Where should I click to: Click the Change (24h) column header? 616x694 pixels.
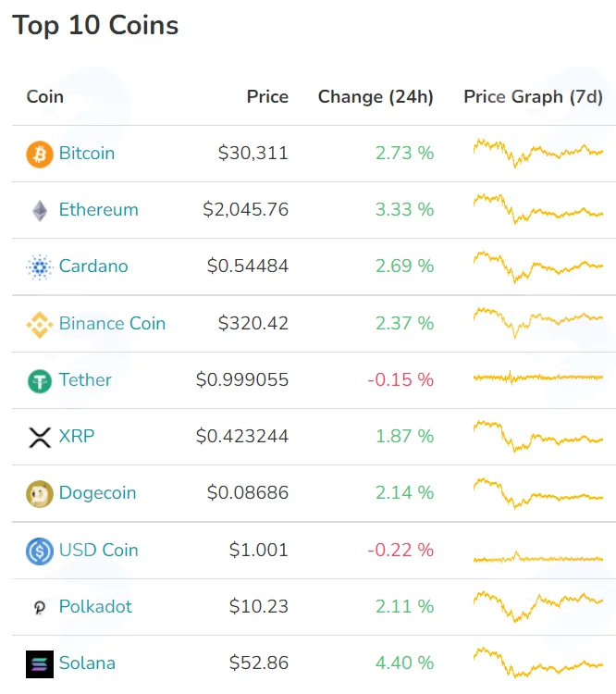(376, 97)
